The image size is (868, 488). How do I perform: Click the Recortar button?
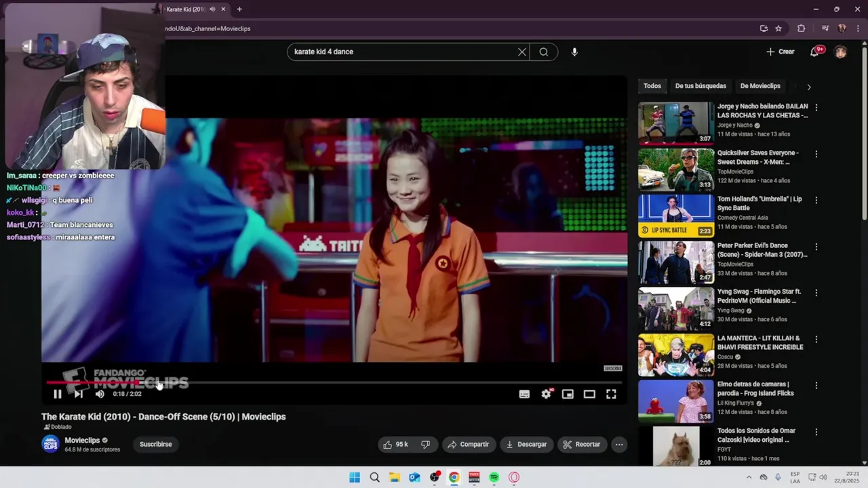pyautogui.click(x=582, y=445)
